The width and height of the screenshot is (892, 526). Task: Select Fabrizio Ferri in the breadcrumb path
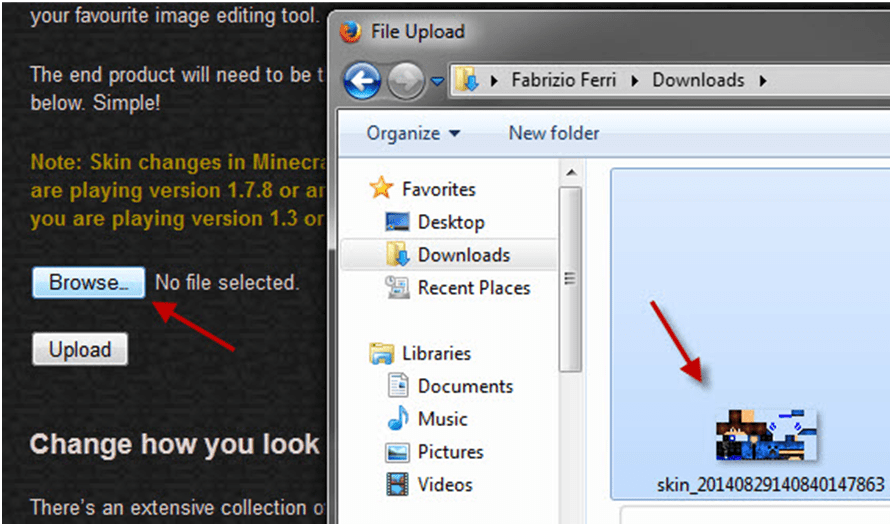coord(563,80)
